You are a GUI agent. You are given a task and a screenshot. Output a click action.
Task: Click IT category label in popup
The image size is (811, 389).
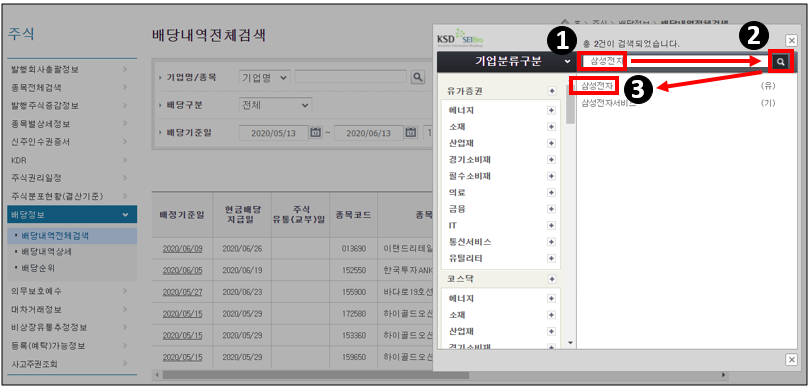click(x=453, y=226)
